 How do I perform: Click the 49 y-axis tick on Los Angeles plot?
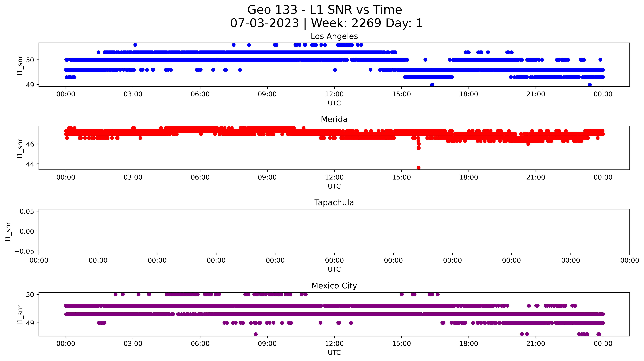(30, 85)
